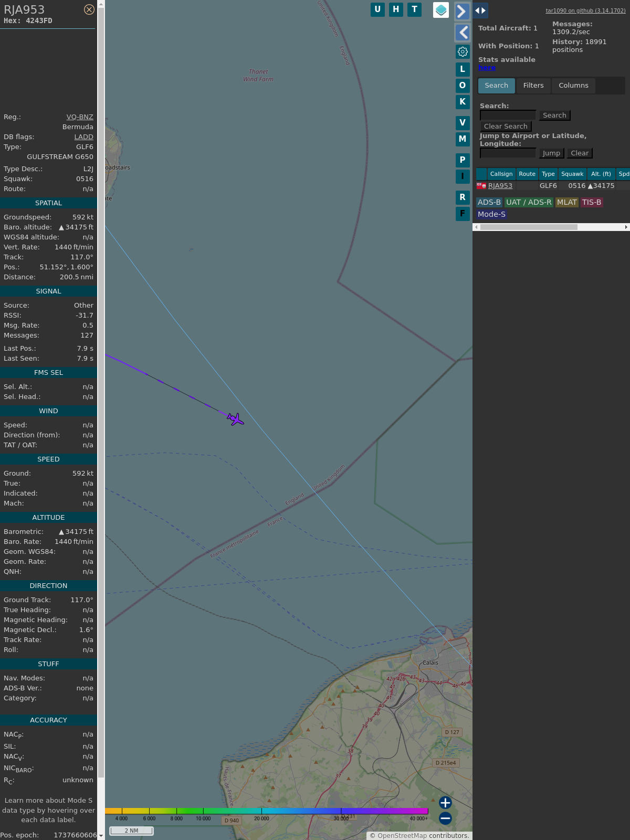630x840 pixels.
Task: Toggle the R map button
Action: pyautogui.click(x=463, y=197)
